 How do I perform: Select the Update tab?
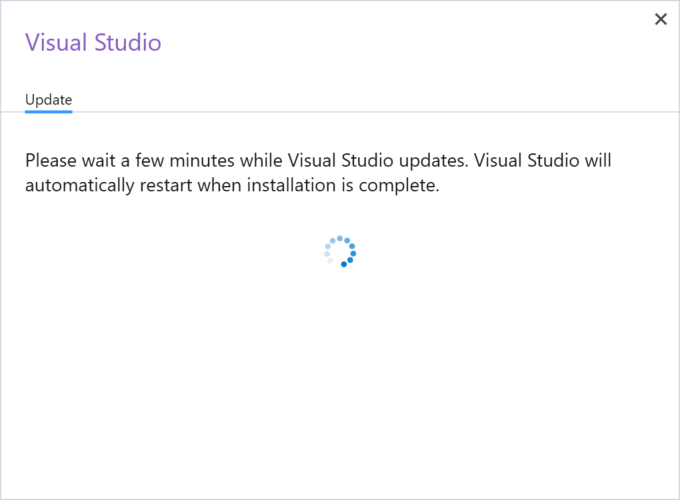point(48,100)
